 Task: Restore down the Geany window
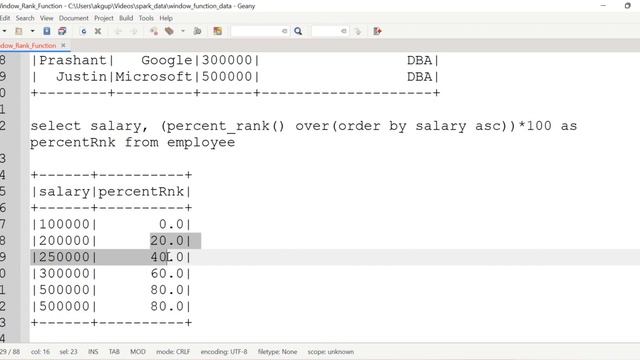click(628, 6)
